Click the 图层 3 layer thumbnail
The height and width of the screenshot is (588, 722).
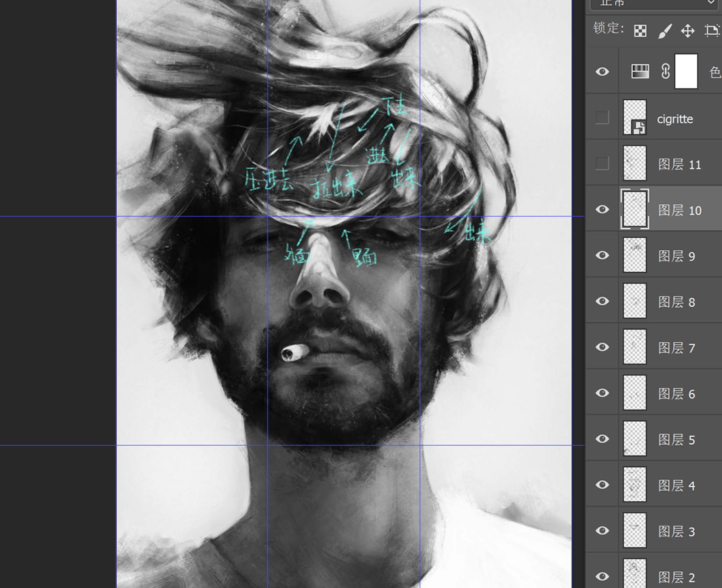pyautogui.click(x=635, y=530)
